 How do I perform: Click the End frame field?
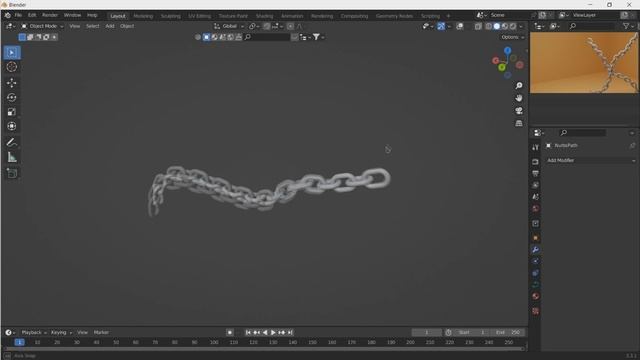click(x=508, y=333)
